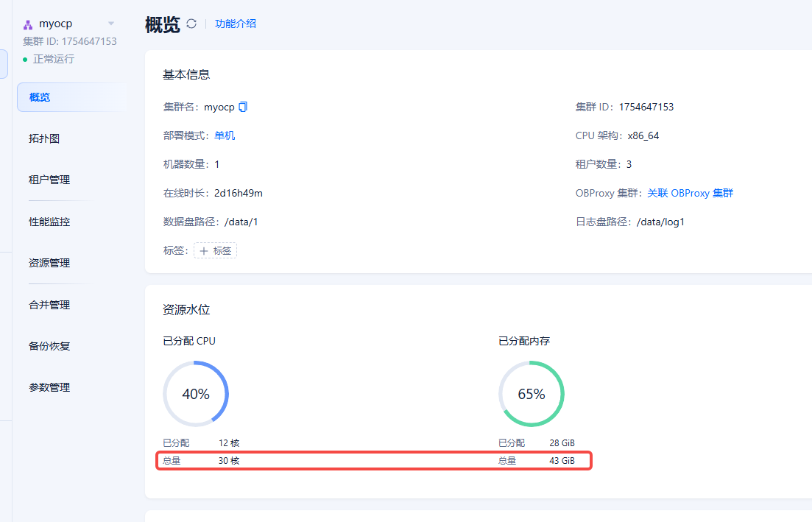Open the 功能介绍 link

(236, 24)
